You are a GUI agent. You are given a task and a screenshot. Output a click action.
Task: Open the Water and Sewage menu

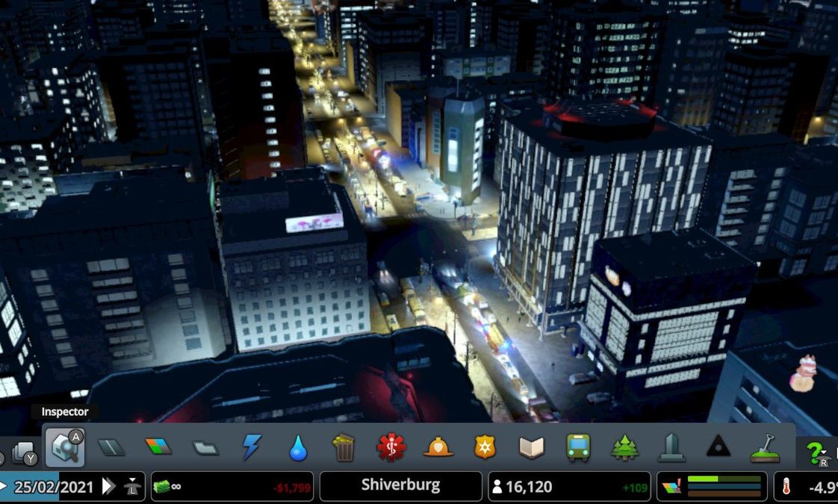[298, 447]
